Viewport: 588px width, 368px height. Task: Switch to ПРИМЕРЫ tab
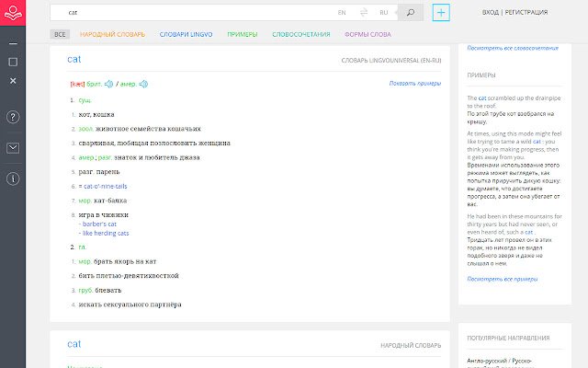click(x=243, y=35)
